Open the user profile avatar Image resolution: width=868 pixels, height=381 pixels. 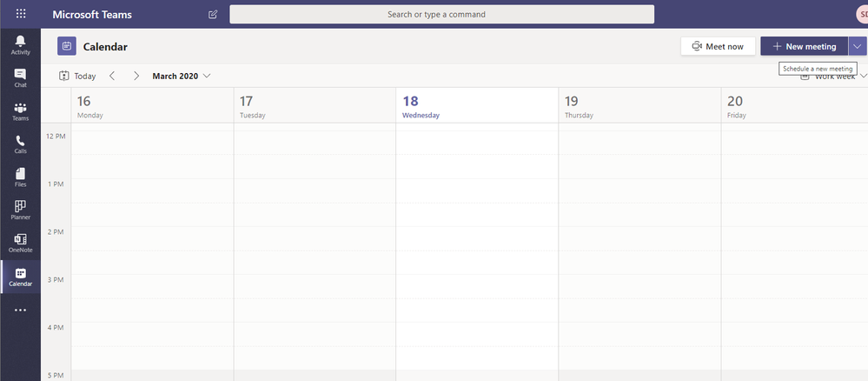click(x=861, y=15)
